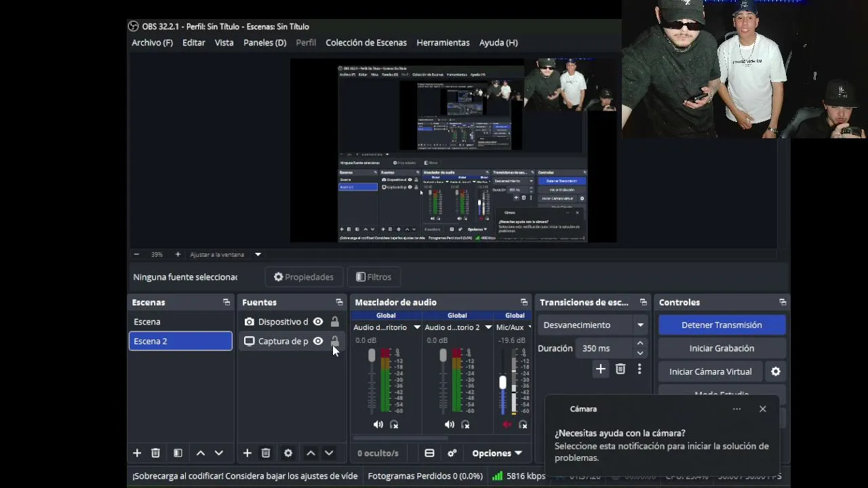Screen dimensions: 868x488
Task: Select the Escena scene in list
Action: tap(180, 321)
